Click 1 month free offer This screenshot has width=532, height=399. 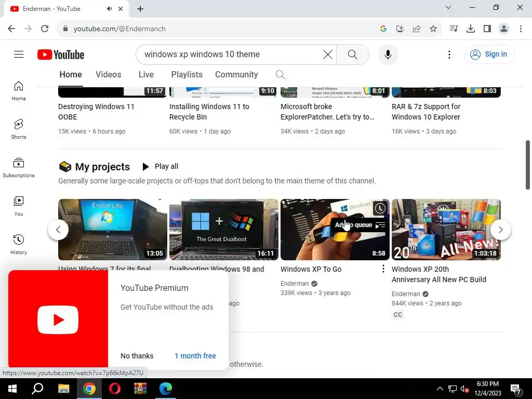pos(195,356)
